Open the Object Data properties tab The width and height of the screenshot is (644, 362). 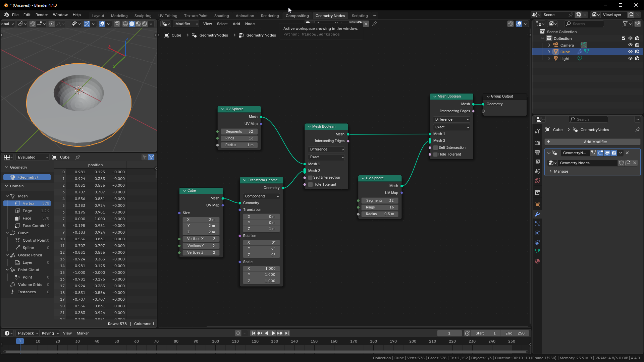tap(537, 252)
